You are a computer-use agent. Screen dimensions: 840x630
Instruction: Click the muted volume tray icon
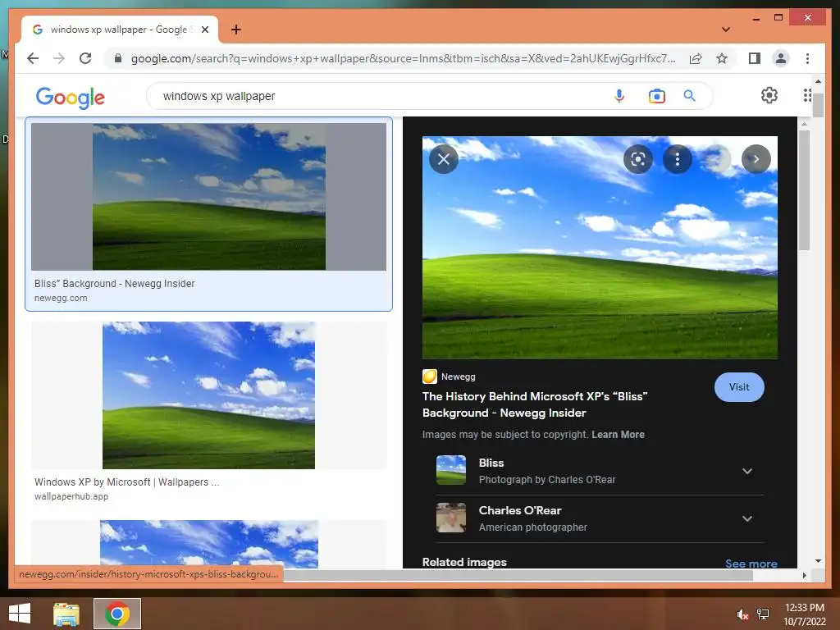742,614
